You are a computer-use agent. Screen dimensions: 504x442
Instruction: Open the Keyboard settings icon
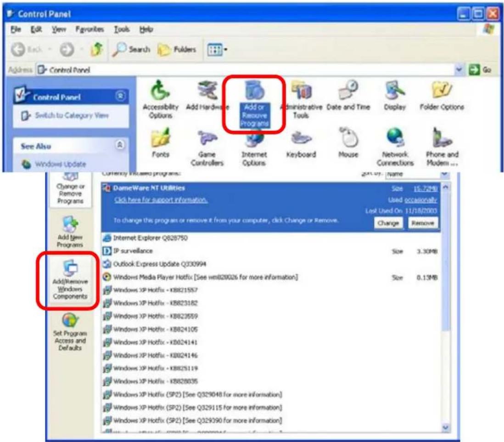301,144
